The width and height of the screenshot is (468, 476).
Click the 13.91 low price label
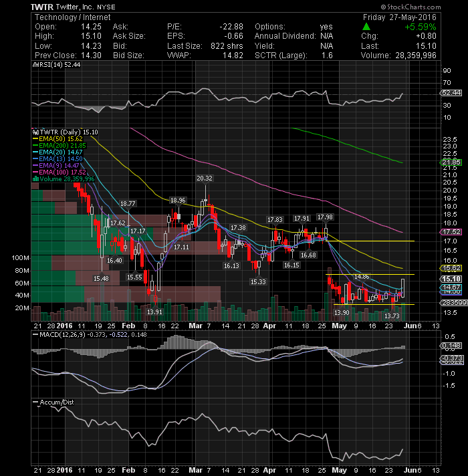coord(154,312)
